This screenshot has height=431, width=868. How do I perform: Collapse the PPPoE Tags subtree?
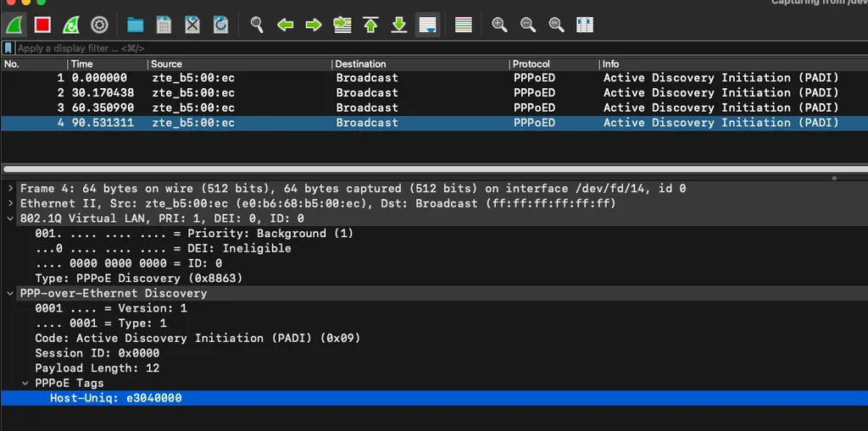[25, 383]
